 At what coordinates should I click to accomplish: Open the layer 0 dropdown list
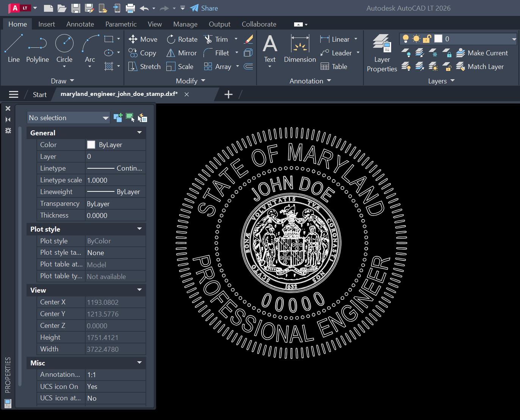coord(514,39)
